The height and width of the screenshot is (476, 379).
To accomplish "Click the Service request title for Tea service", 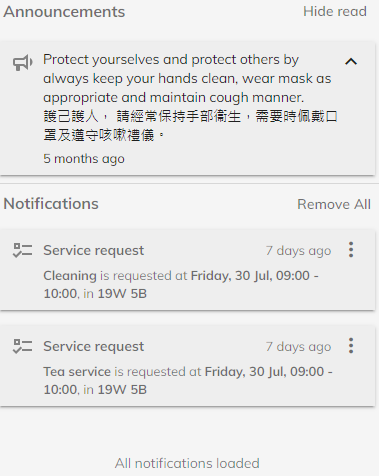I will pos(94,346).
